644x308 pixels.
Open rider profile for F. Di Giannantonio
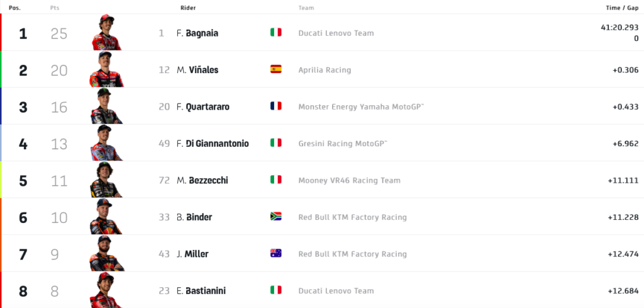point(213,144)
